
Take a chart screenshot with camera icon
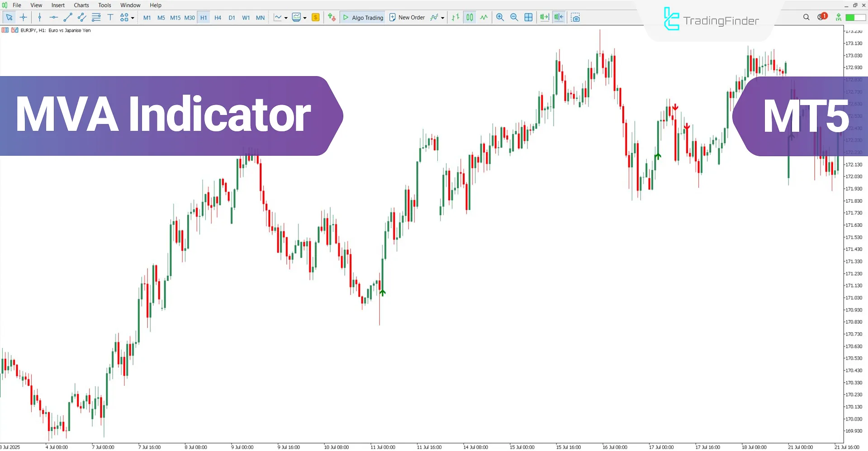pyautogui.click(x=575, y=18)
